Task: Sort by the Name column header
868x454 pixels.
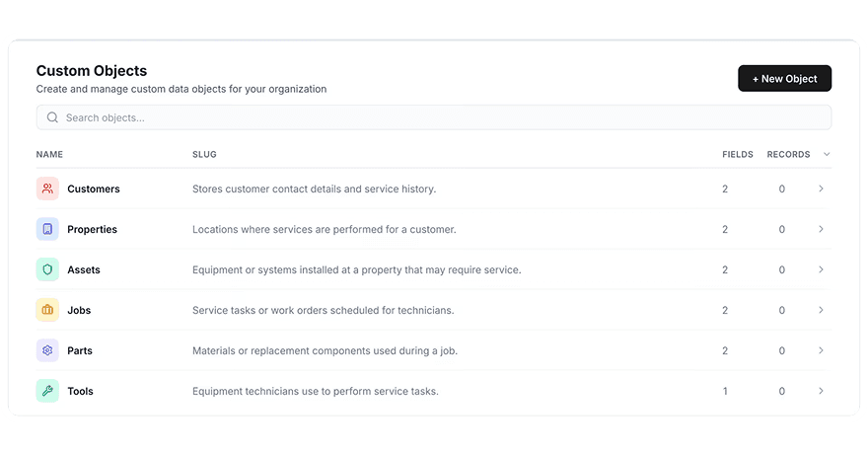Action: [49, 154]
